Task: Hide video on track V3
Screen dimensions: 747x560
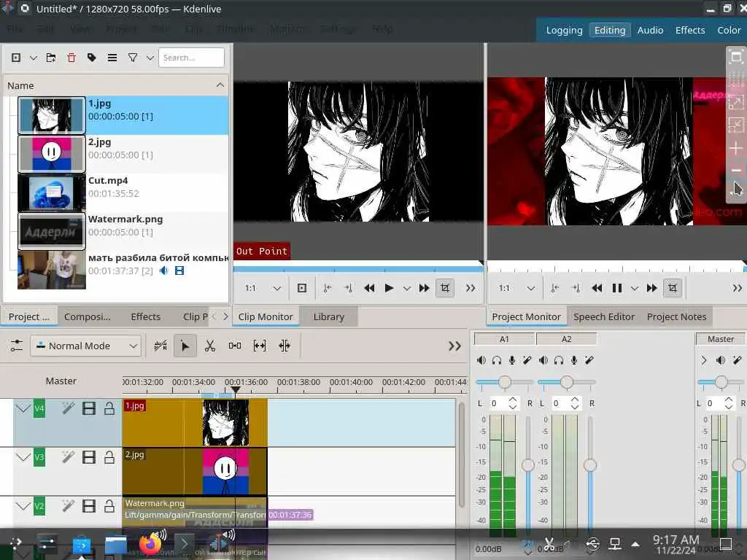Action: click(x=88, y=457)
